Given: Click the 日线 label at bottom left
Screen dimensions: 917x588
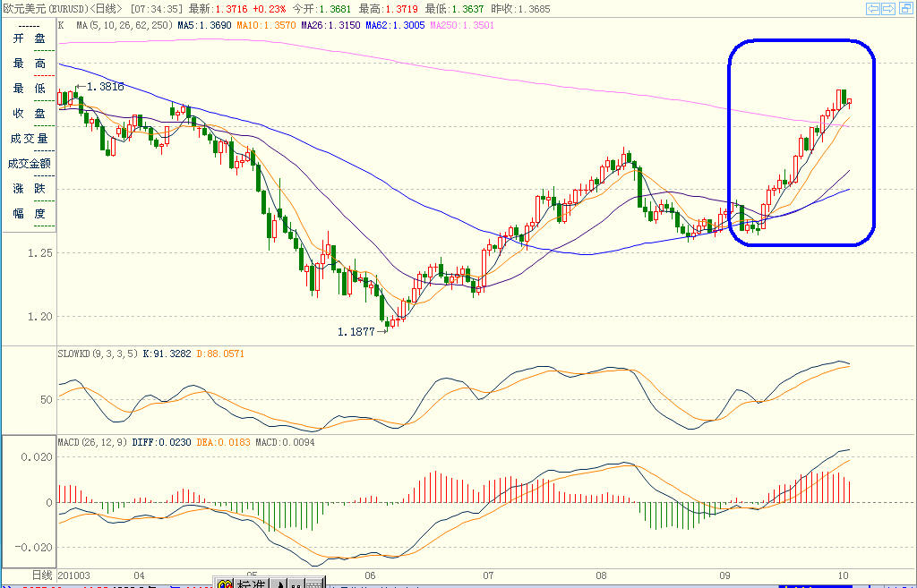Looking at the screenshot, I should pyautogui.click(x=42, y=575).
